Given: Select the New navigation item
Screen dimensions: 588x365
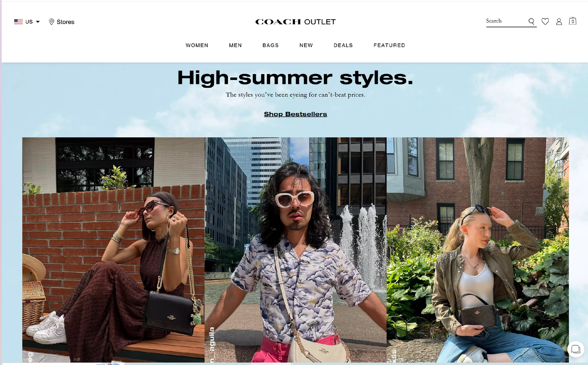Looking at the screenshot, I should 306,45.
